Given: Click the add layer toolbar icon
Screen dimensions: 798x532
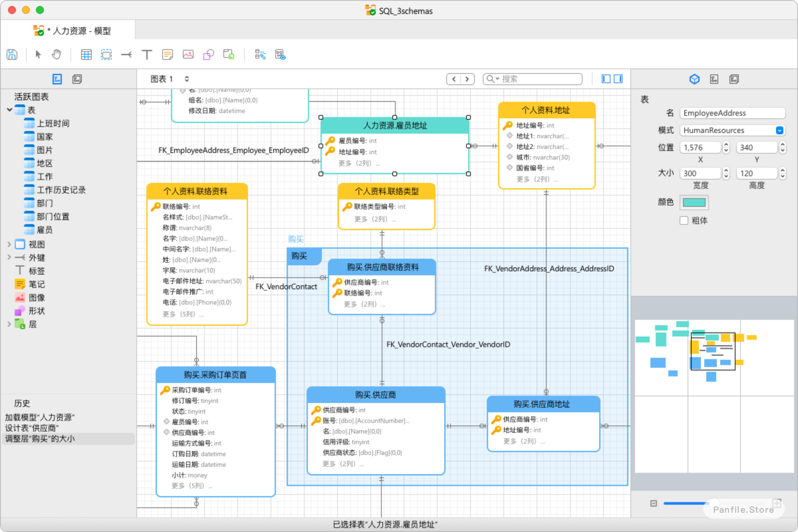Looking at the screenshot, I should pos(229,54).
